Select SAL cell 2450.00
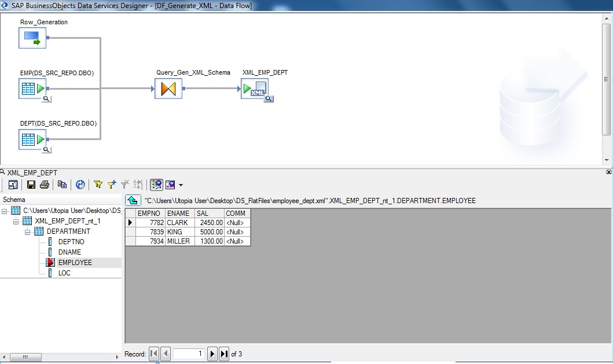Viewport: 613px width, 364px height. pyautogui.click(x=210, y=222)
